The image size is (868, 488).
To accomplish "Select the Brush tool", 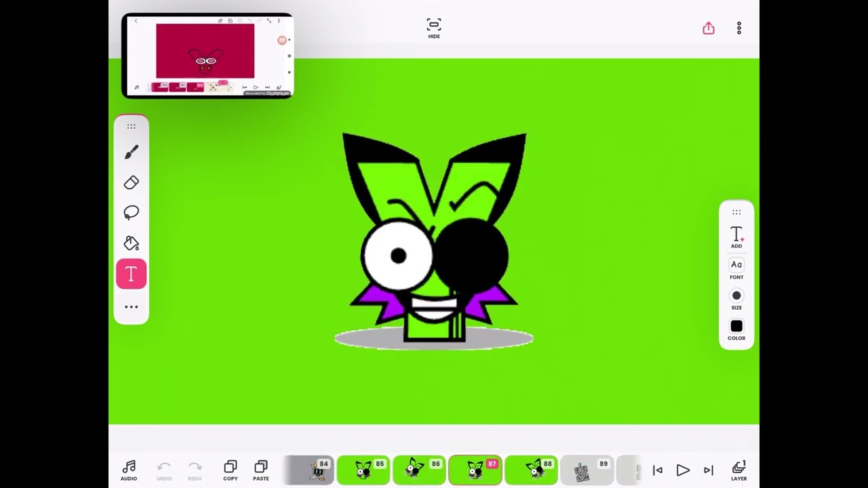I will click(x=132, y=152).
